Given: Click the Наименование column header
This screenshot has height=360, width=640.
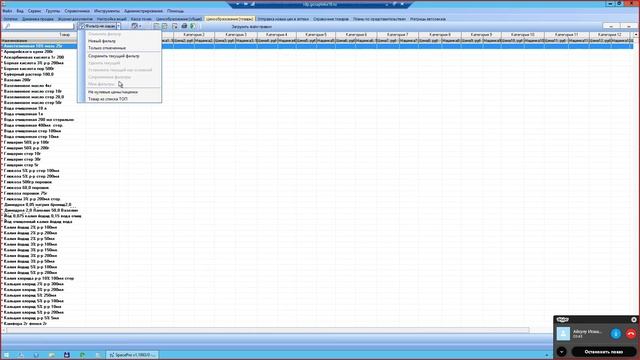Looking at the screenshot, I should click(x=39, y=41).
